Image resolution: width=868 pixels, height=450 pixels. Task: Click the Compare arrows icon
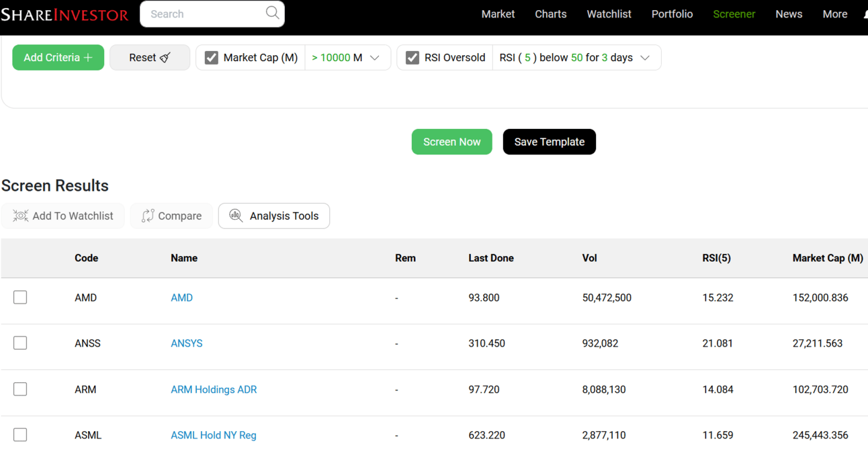148,216
